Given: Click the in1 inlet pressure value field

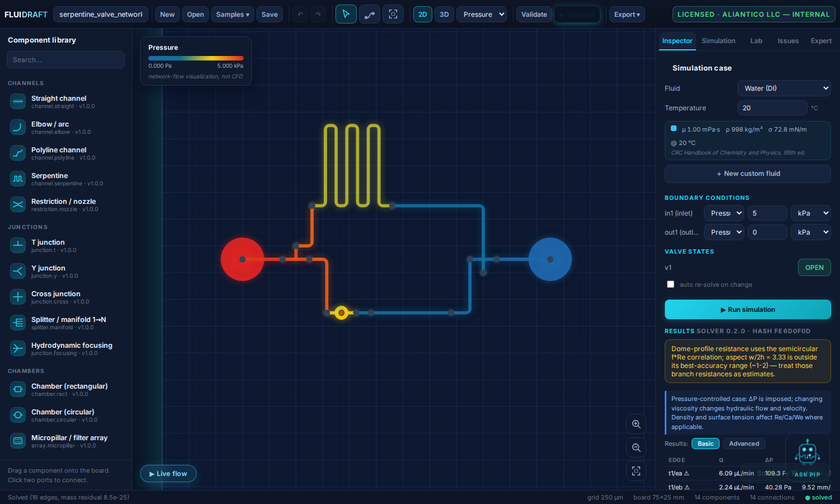Looking at the screenshot, I should 767,213.
